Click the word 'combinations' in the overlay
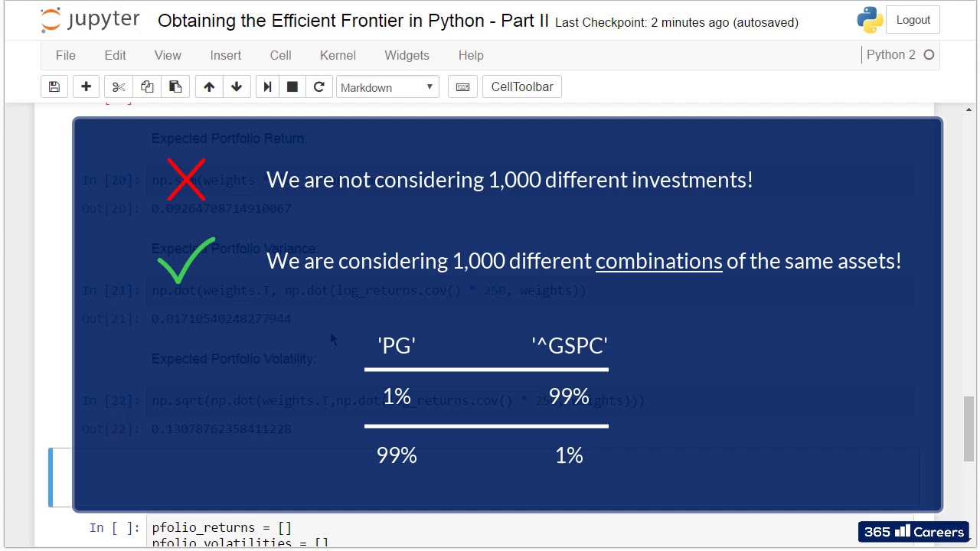The width and height of the screenshot is (980, 551). pos(658,261)
